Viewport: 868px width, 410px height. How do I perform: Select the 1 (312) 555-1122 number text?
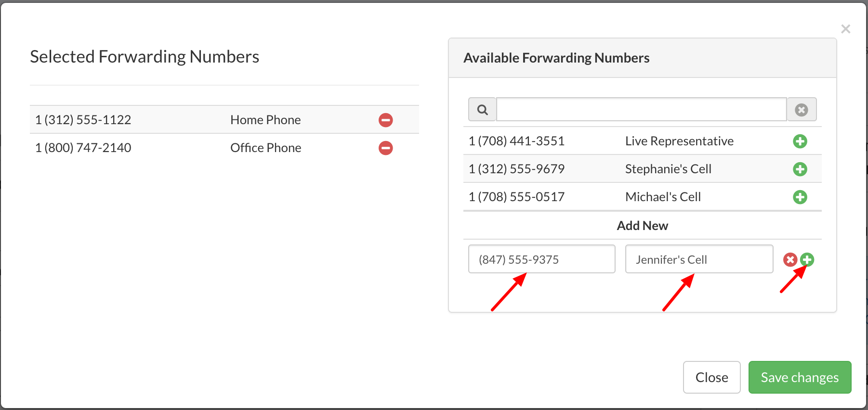[x=83, y=120]
